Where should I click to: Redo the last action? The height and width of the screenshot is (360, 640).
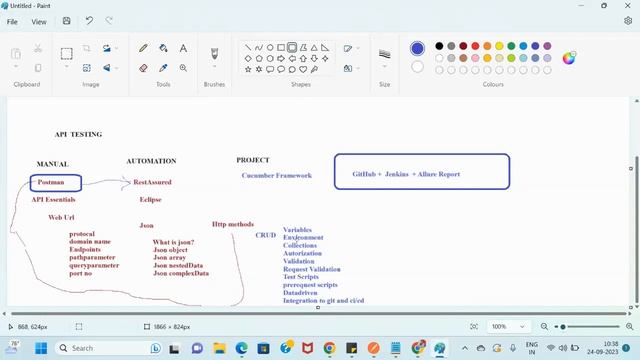109,21
